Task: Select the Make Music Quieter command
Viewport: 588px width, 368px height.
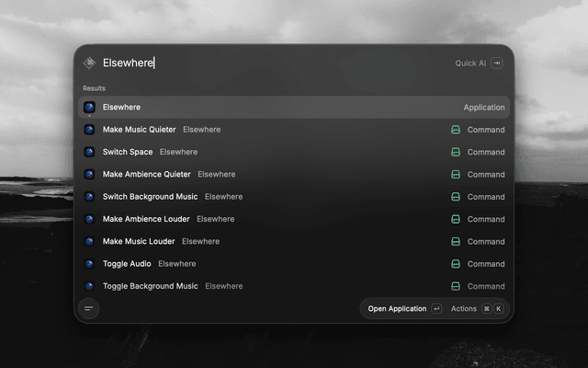Action: [x=294, y=130]
